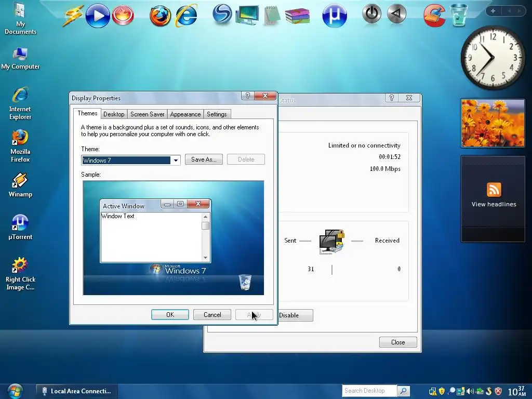Click the Save As... button
This screenshot has height=399, width=532.
(204, 159)
